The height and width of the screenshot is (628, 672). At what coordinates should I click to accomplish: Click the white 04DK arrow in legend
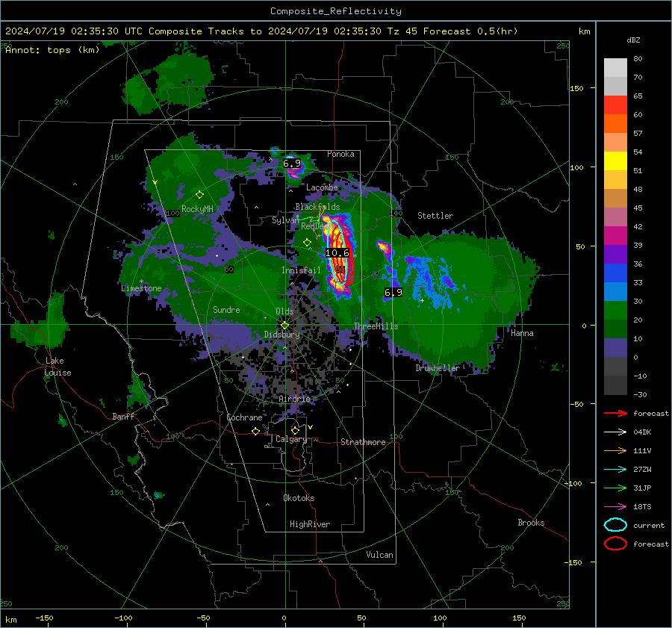[615, 432]
